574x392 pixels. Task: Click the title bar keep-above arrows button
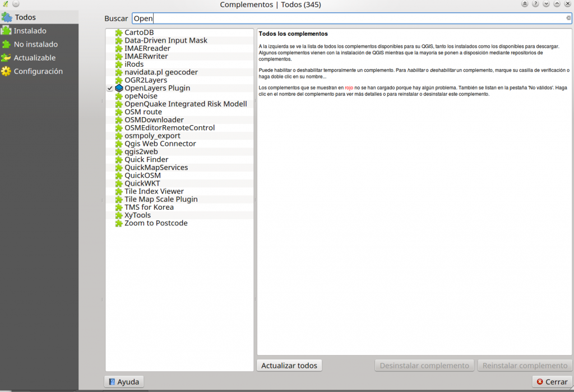click(525, 4)
